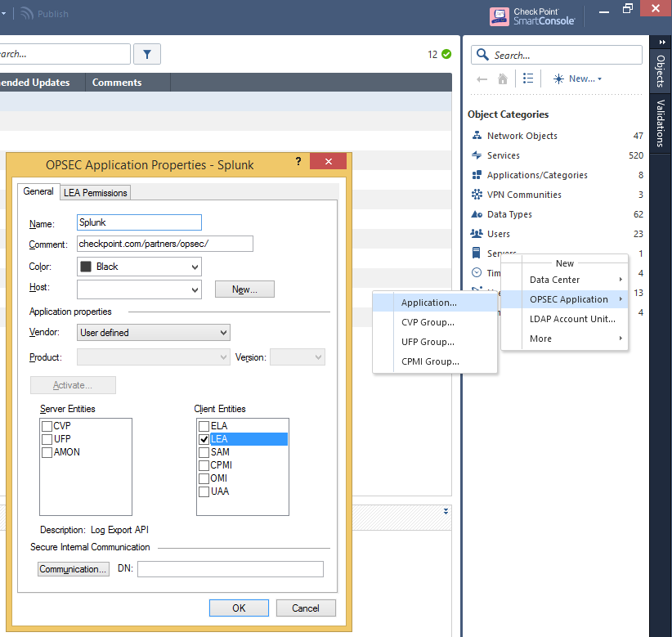
Task: Click the Comment input field
Action: pos(165,244)
